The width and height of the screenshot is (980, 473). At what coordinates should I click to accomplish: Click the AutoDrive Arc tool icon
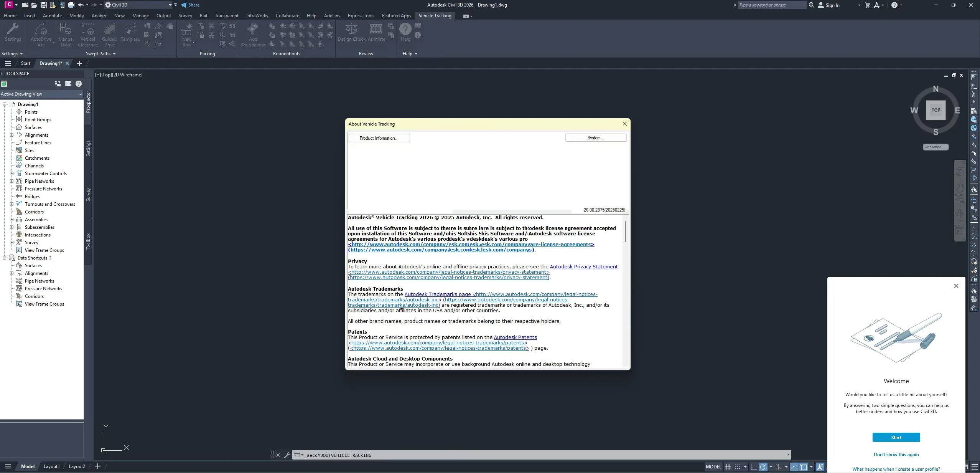click(x=41, y=30)
